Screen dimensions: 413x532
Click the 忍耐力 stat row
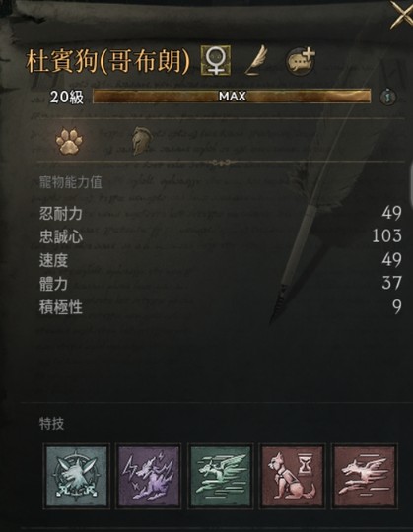221,214
